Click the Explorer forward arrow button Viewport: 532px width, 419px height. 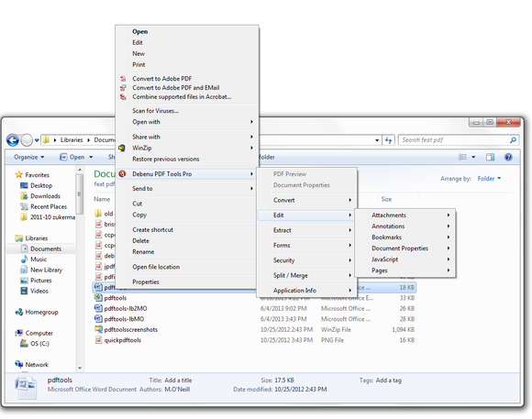coord(27,139)
